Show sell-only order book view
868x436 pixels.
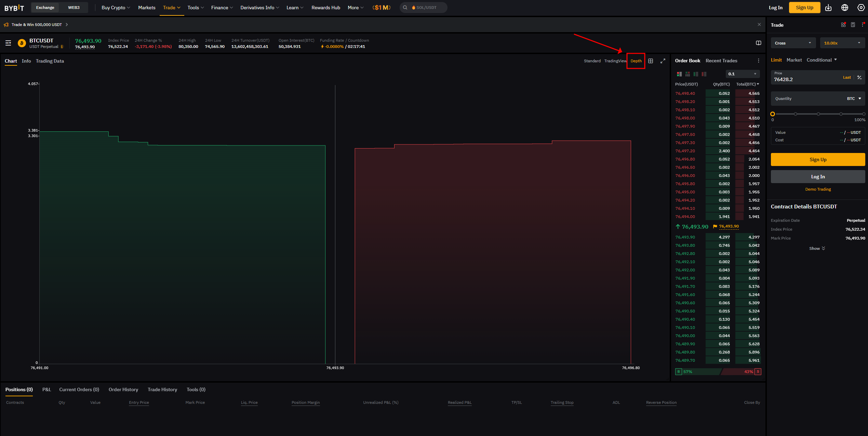point(704,74)
